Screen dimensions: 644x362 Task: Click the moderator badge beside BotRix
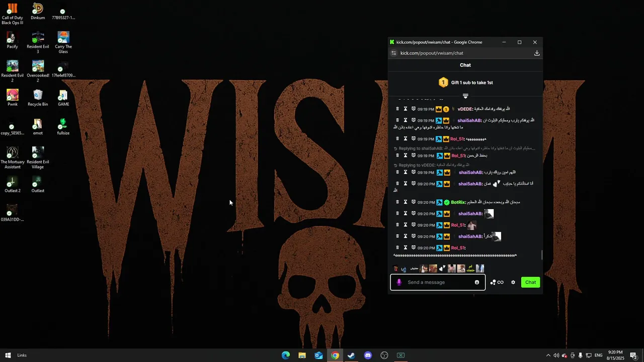(439, 203)
